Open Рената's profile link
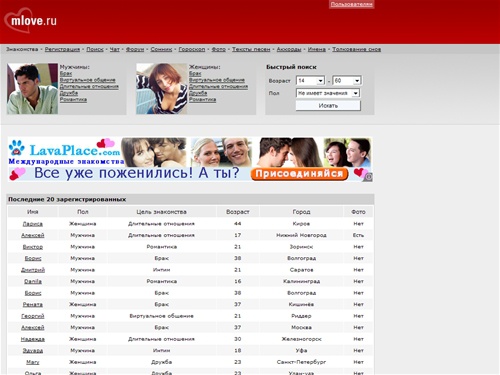 (33, 304)
